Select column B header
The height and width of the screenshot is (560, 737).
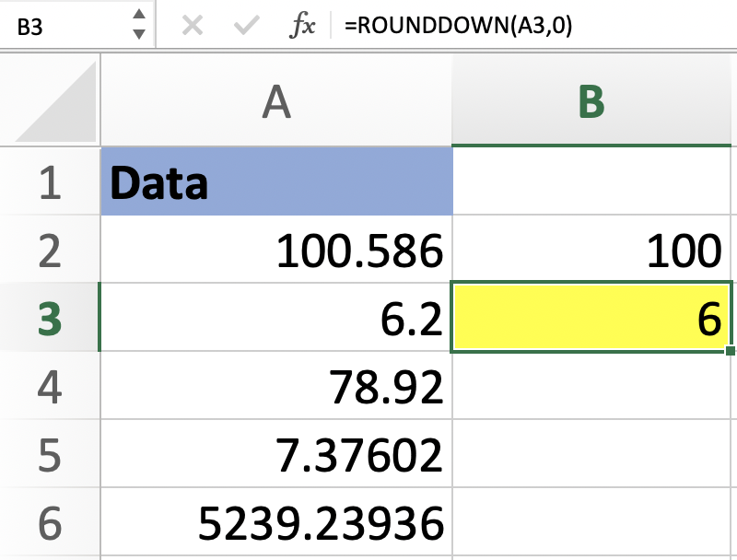pyautogui.click(x=591, y=102)
